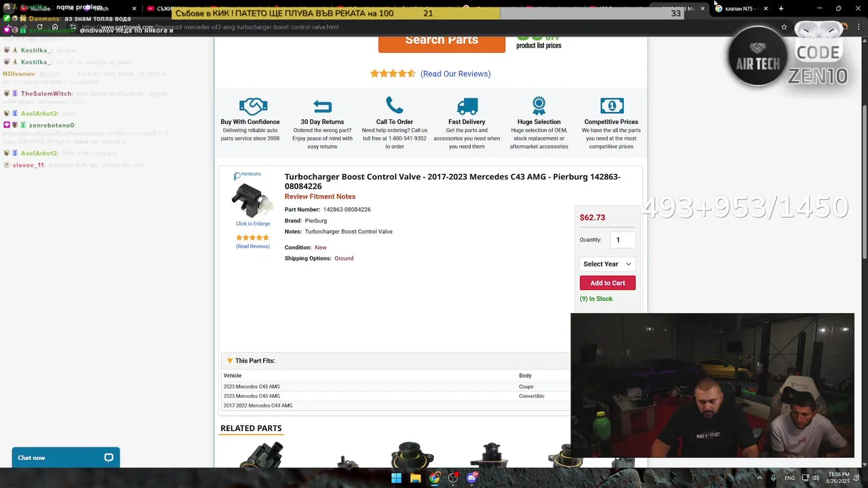Click Add to Cart
The width and height of the screenshot is (868, 488).
pyautogui.click(x=608, y=283)
